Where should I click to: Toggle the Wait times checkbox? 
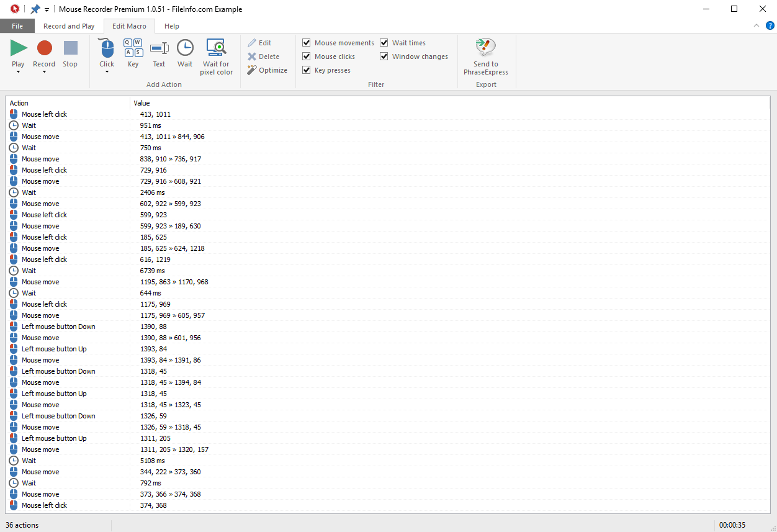(x=384, y=43)
